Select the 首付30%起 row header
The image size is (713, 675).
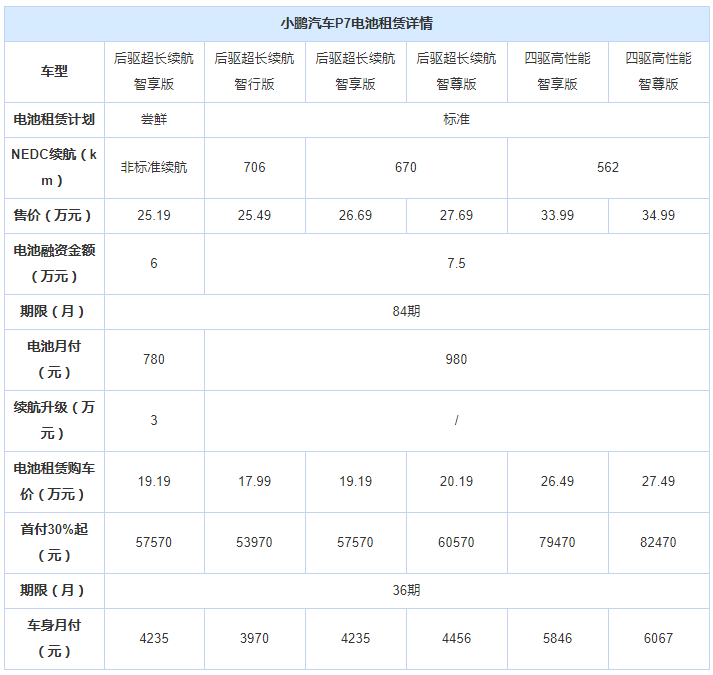point(54,542)
